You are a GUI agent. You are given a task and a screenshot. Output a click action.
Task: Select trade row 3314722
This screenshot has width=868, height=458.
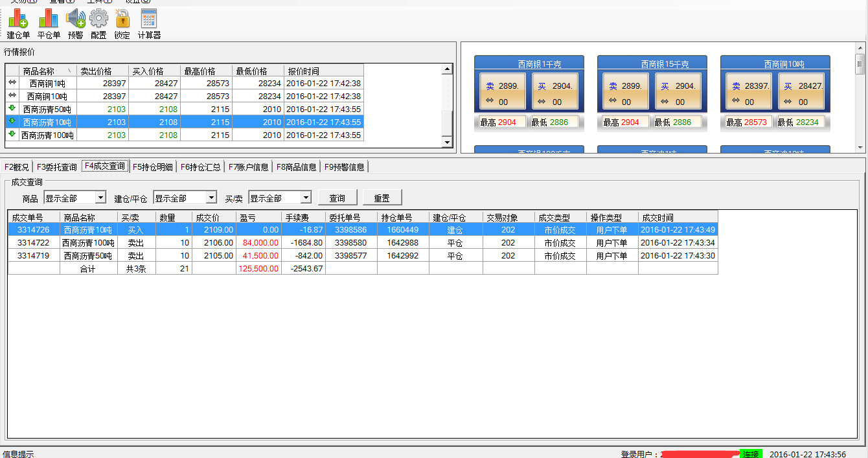tap(34, 243)
